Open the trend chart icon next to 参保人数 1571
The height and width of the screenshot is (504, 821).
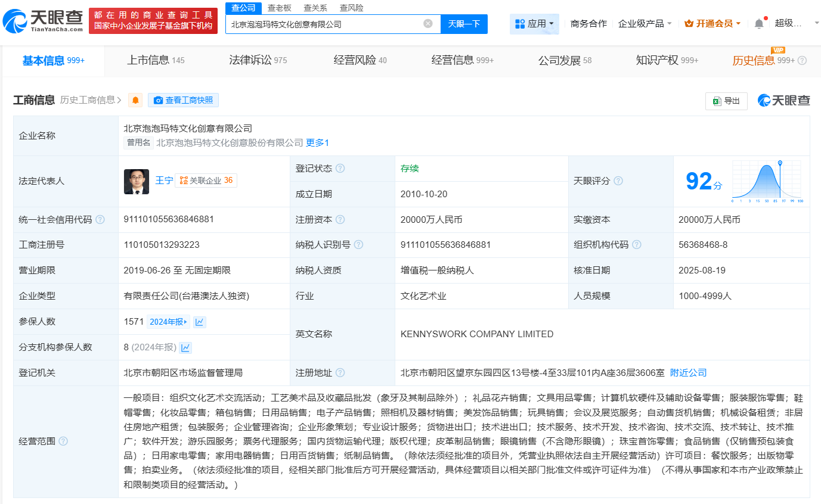pyautogui.click(x=199, y=322)
